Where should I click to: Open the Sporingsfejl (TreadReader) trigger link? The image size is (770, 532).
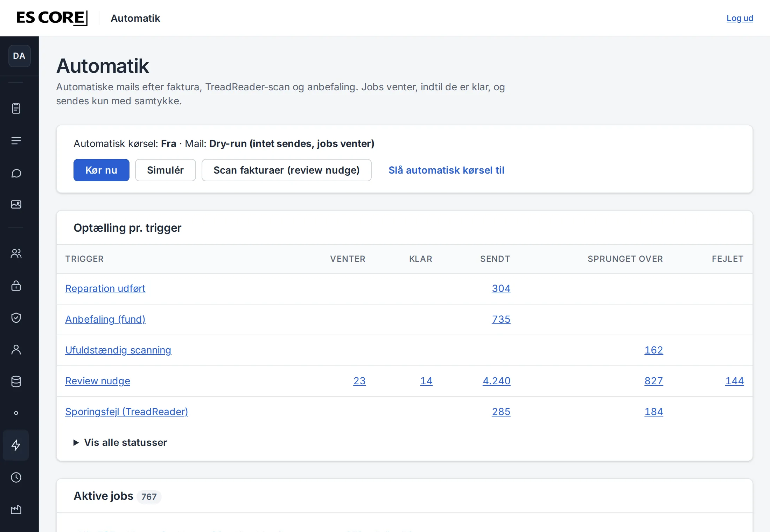127,412
